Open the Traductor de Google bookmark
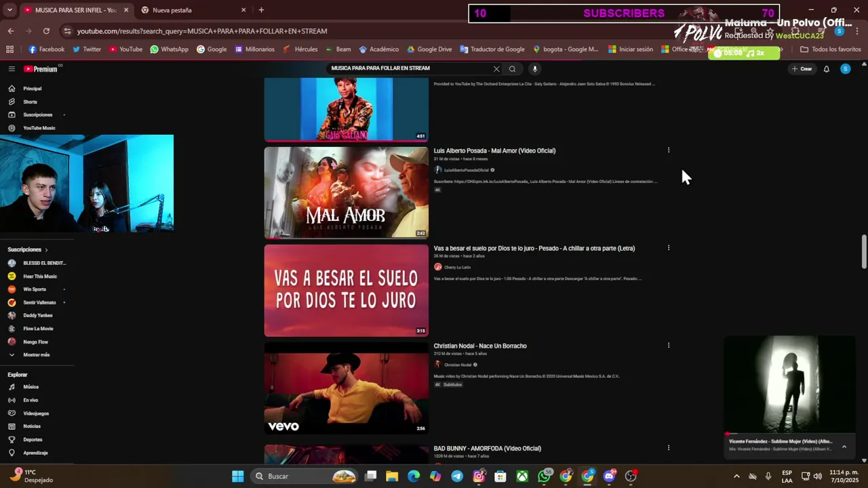This screenshot has height=488, width=868. (492, 49)
